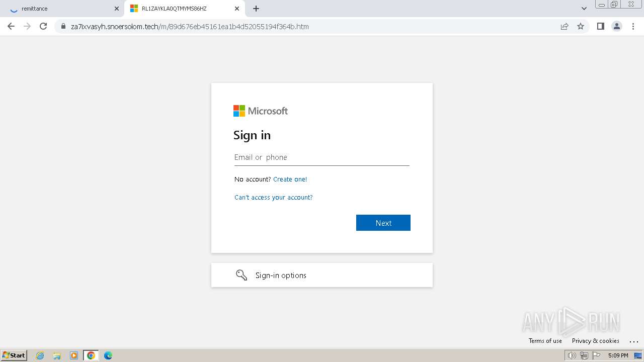Click the browser forward arrow

(27, 26)
